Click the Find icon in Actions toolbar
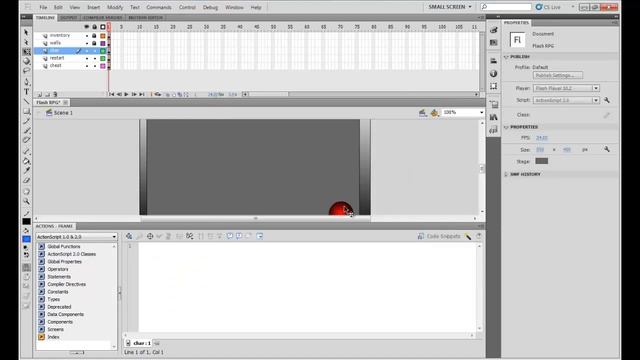The height and width of the screenshot is (360, 640). (140, 236)
